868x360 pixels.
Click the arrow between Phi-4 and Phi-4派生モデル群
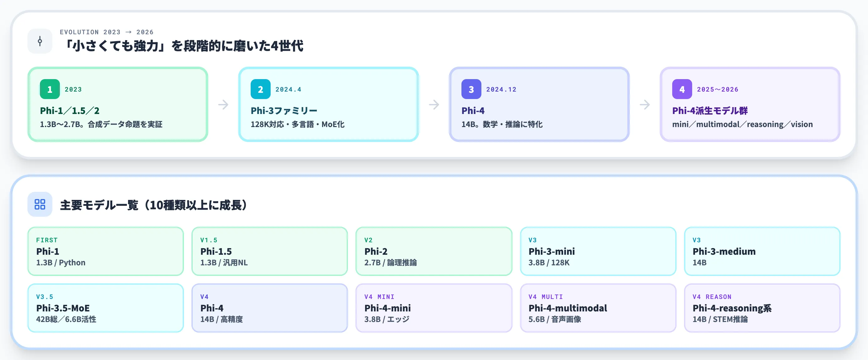[644, 105]
